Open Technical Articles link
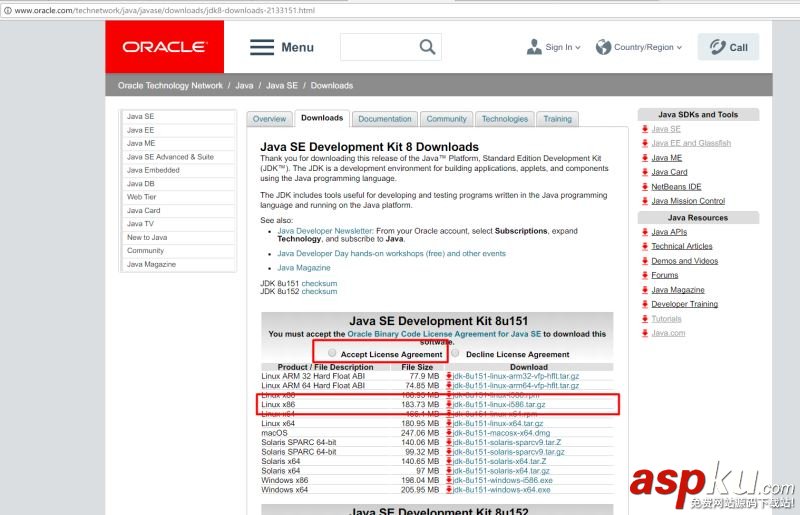The image size is (800, 515). (682, 247)
